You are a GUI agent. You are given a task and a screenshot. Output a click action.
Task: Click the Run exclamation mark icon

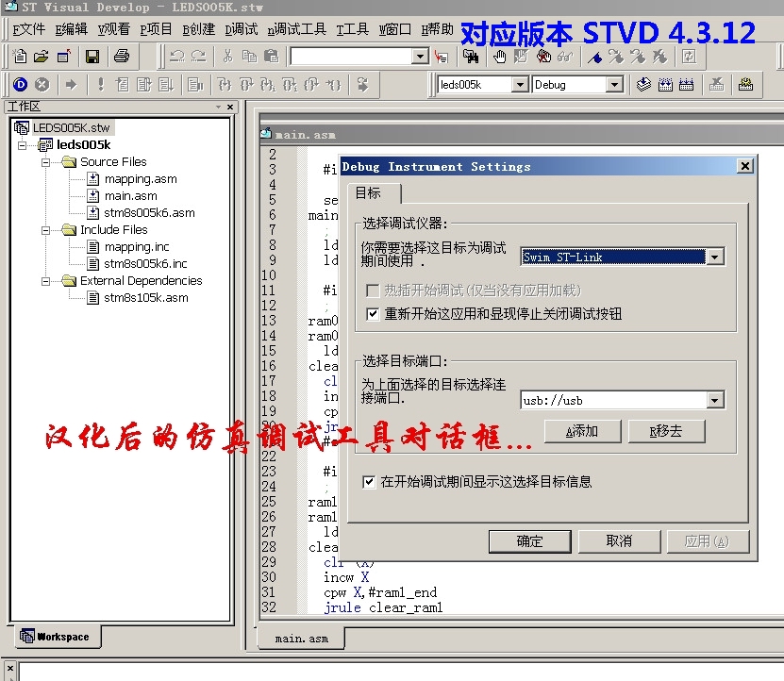click(101, 85)
